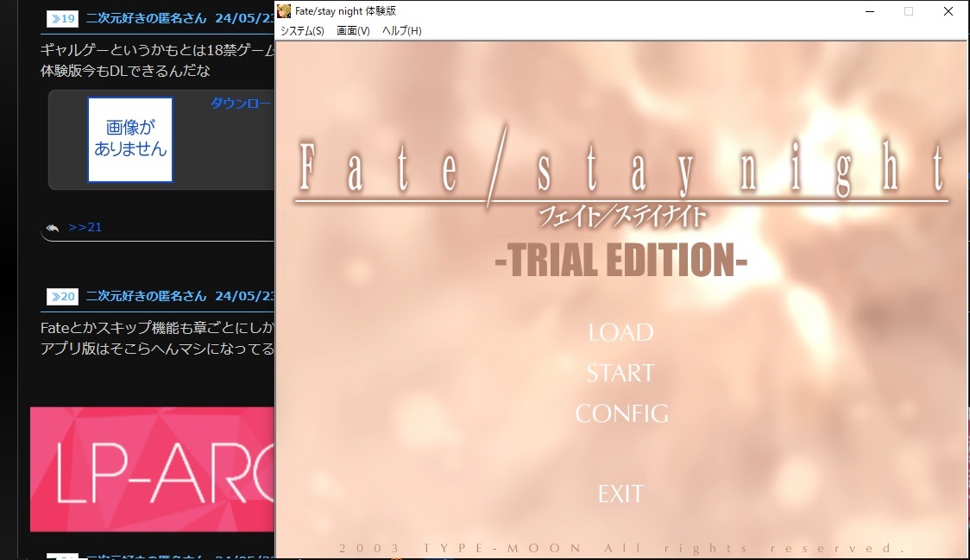Click the >>20 post number badge
The width and height of the screenshot is (970, 560).
pyautogui.click(x=62, y=296)
